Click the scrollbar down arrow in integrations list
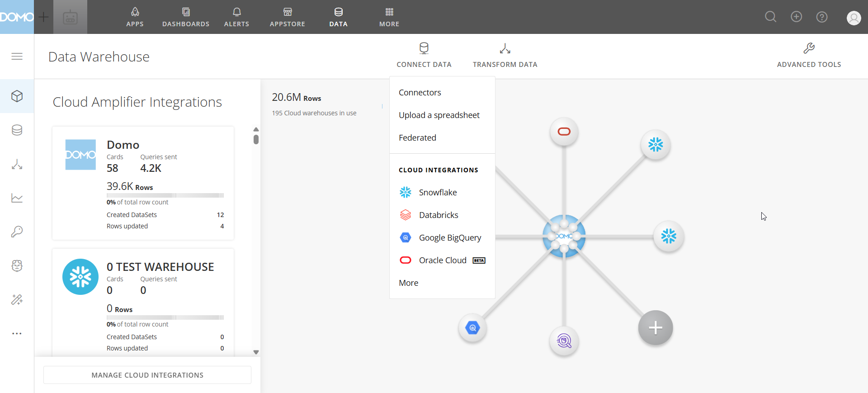 pos(256,352)
